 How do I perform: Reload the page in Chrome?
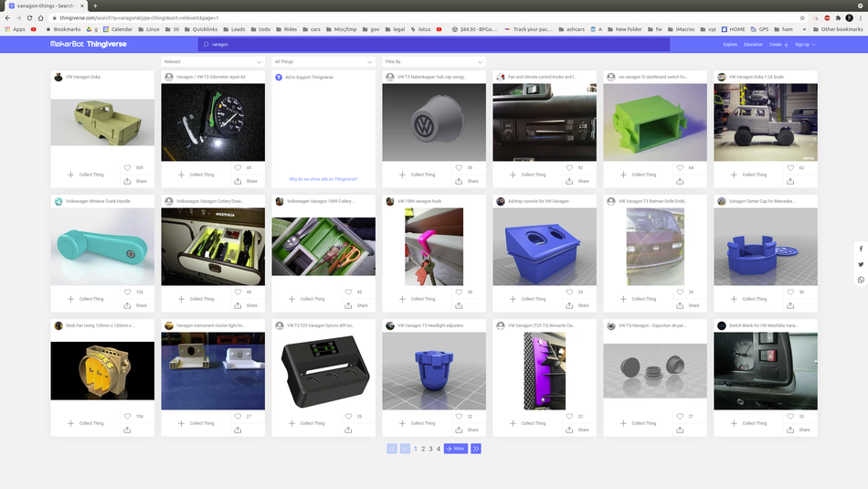[x=29, y=17]
